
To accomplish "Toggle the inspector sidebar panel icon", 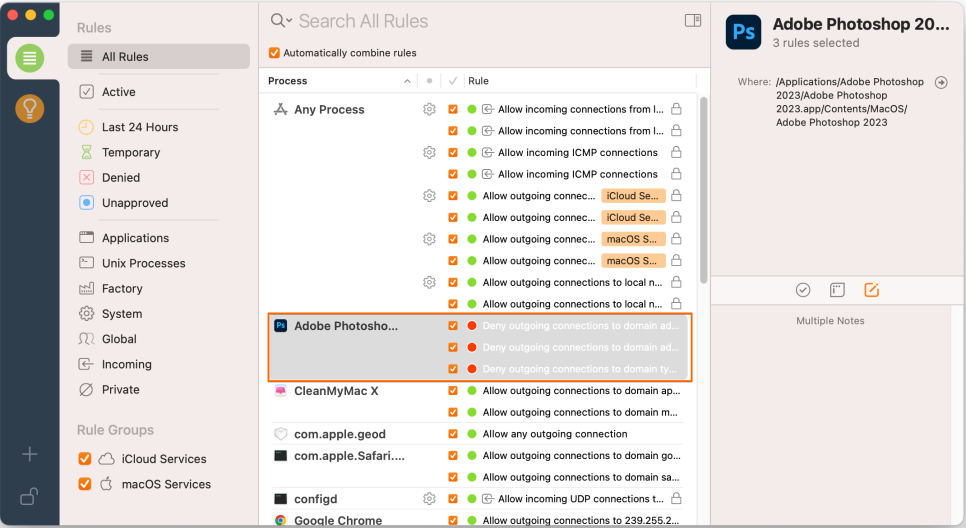I will click(x=693, y=21).
